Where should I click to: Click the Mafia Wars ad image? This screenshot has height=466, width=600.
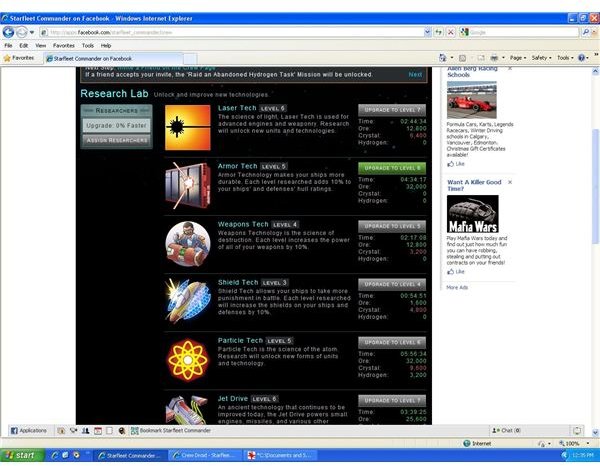point(473,214)
